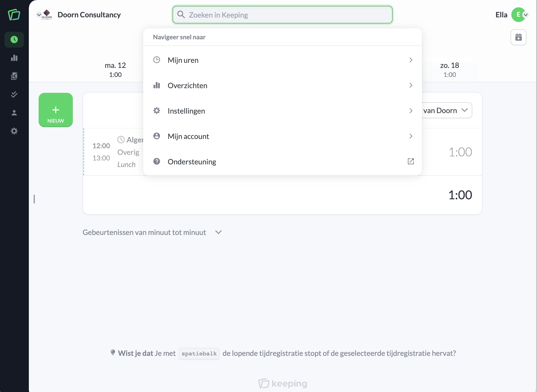Image resolution: width=537 pixels, height=392 pixels.
Task: Click the bold 1:00 day total
Action: (x=460, y=195)
